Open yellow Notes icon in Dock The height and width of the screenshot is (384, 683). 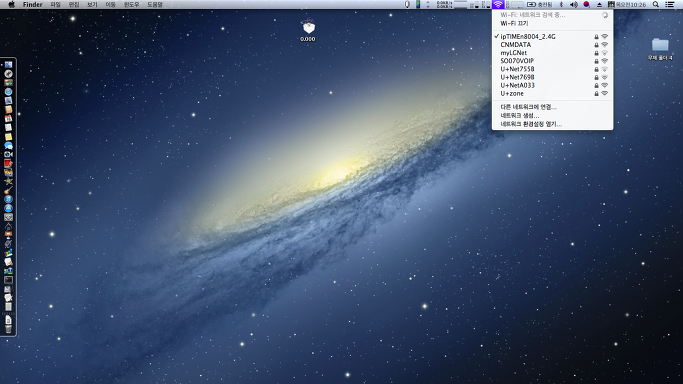tap(8, 137)
